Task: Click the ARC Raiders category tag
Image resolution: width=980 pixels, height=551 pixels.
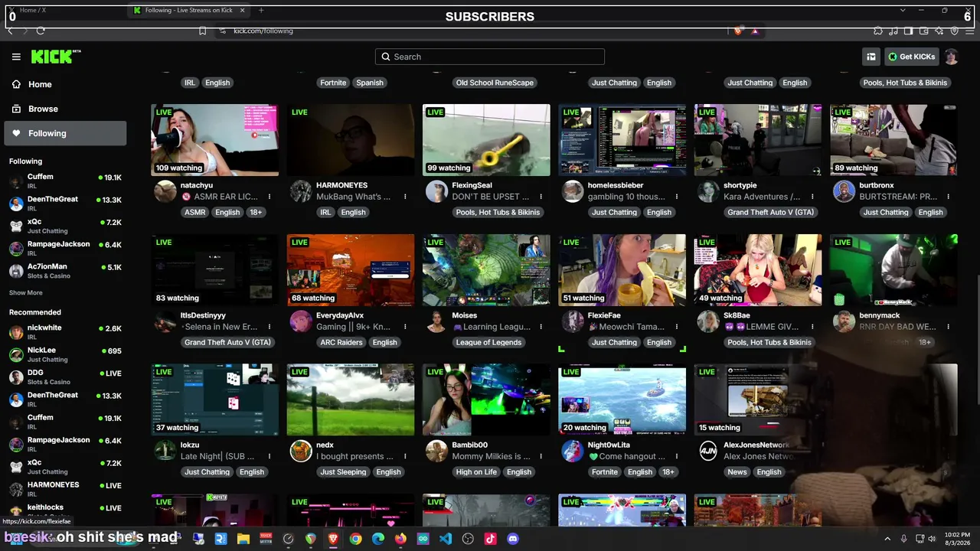Action: coord(341,342)
